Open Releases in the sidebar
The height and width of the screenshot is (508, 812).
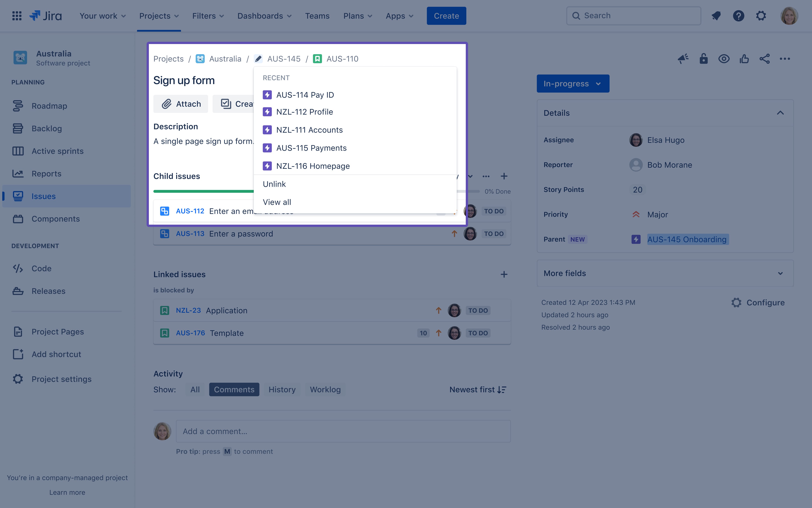66,291
